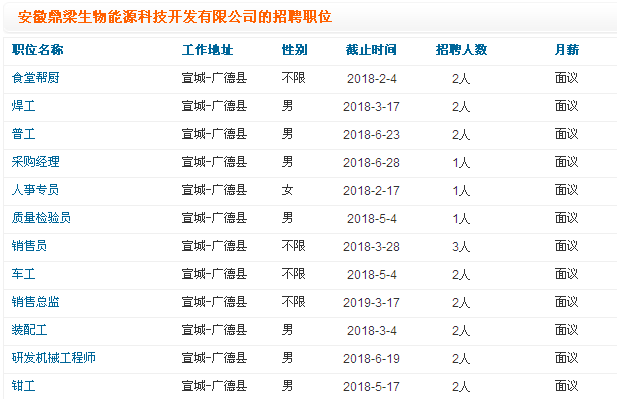Viewport: 617px width, 399px height.
Task: Click the 性别 column header
Action: pyautogui.click(x=294, y=50)
